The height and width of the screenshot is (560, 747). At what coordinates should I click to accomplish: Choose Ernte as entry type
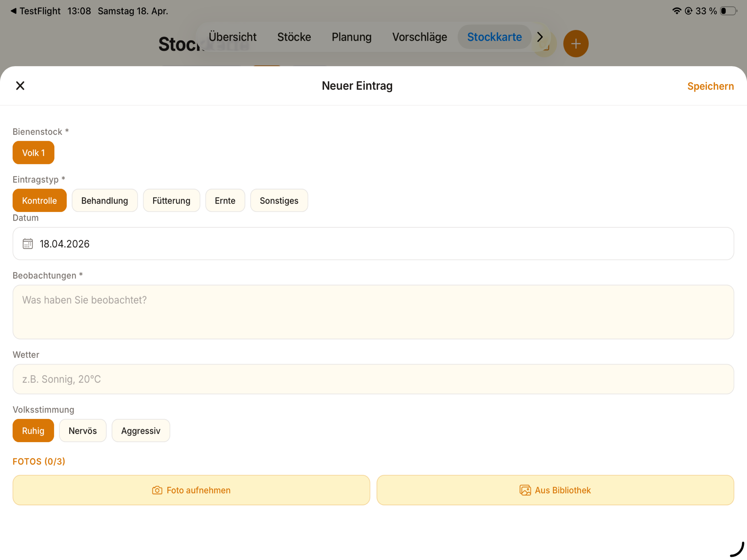click(225, 201)
